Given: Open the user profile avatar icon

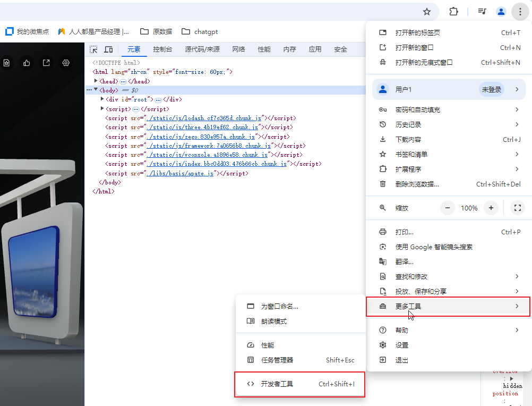Looking at the screenshot, I should (501, 11).
